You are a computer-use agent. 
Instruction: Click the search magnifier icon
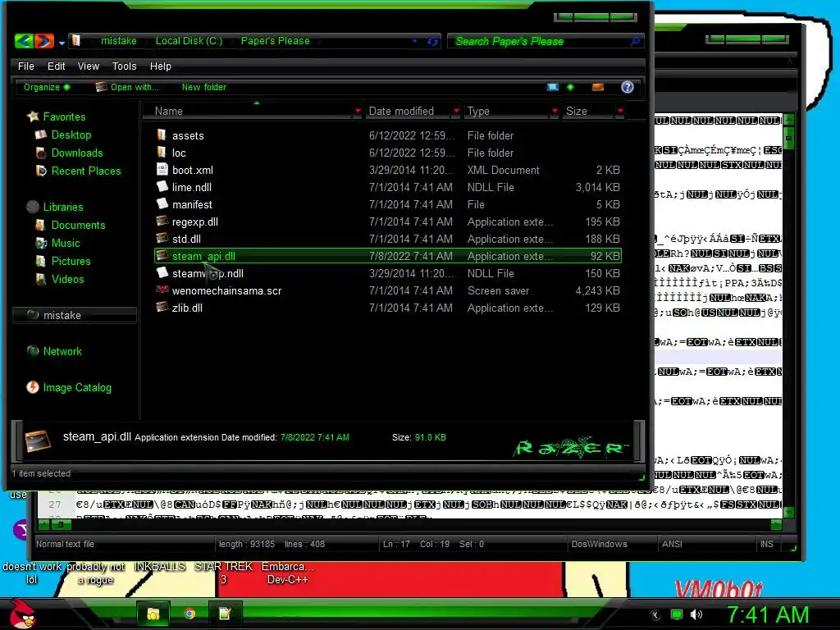636,41
